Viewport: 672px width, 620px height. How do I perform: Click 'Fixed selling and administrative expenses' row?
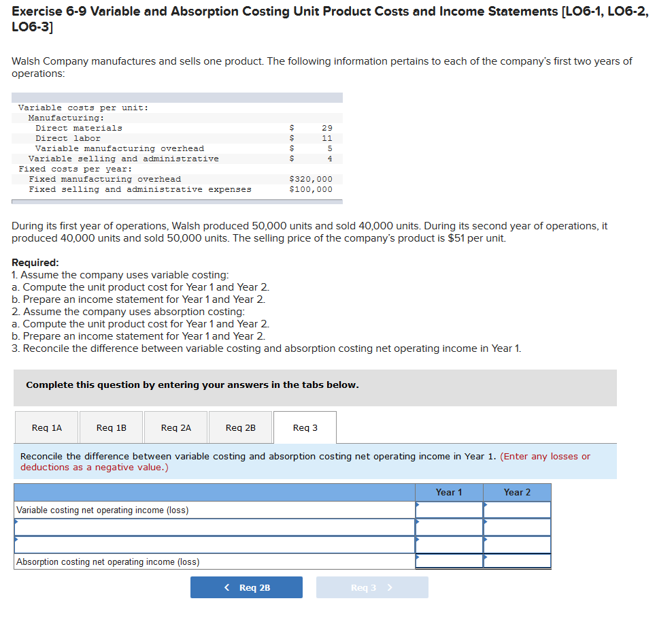tap(177, 189)
